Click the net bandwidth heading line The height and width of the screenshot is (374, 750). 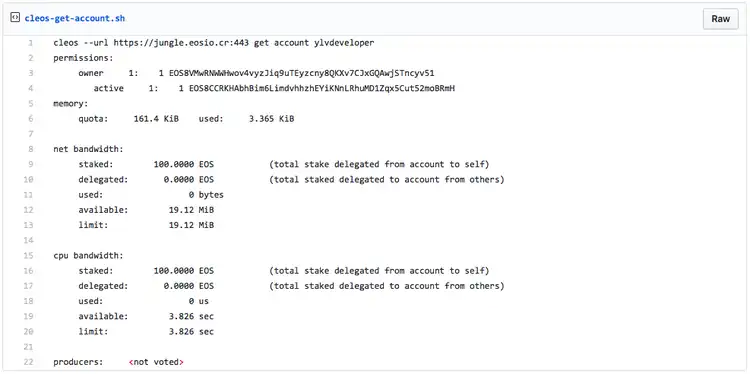coord(88,149)
